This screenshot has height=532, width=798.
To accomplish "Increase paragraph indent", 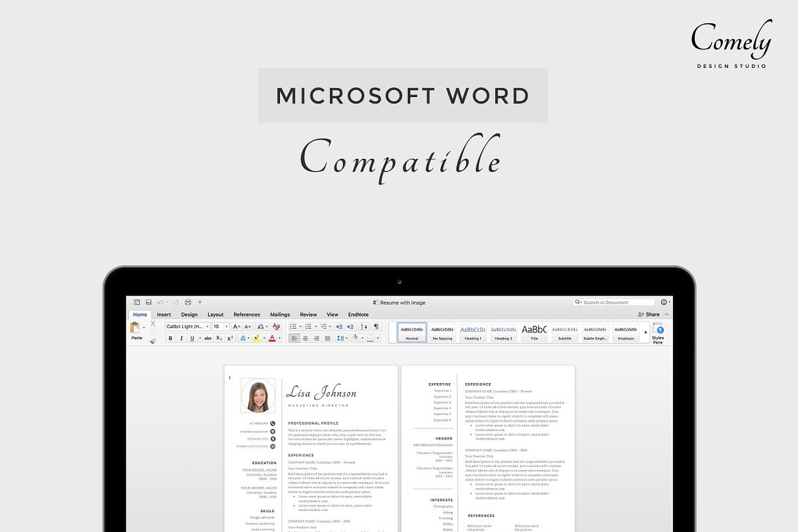I will pos(350,327).
